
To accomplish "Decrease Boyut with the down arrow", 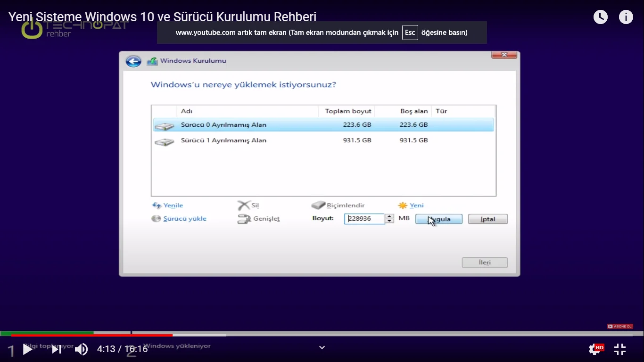I will [x=389, y=221].
